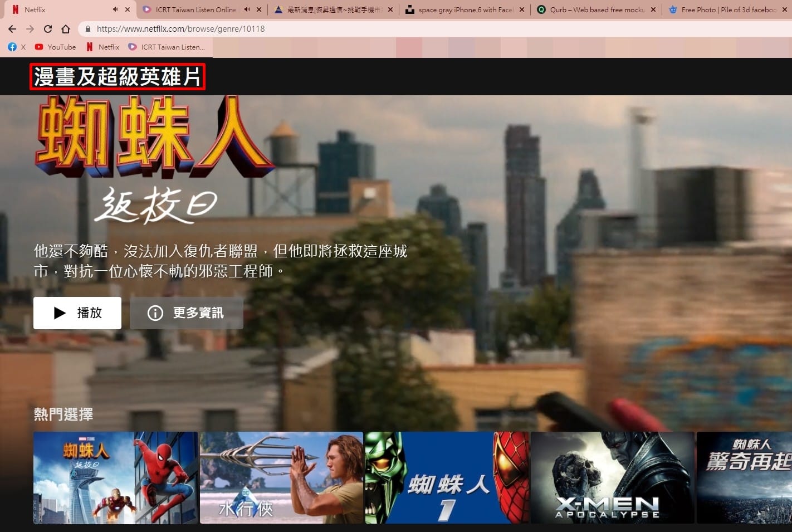Mute audio on the Netflix tab
Image resolution: width=792 pixels, height=532 pixels.
115,9
